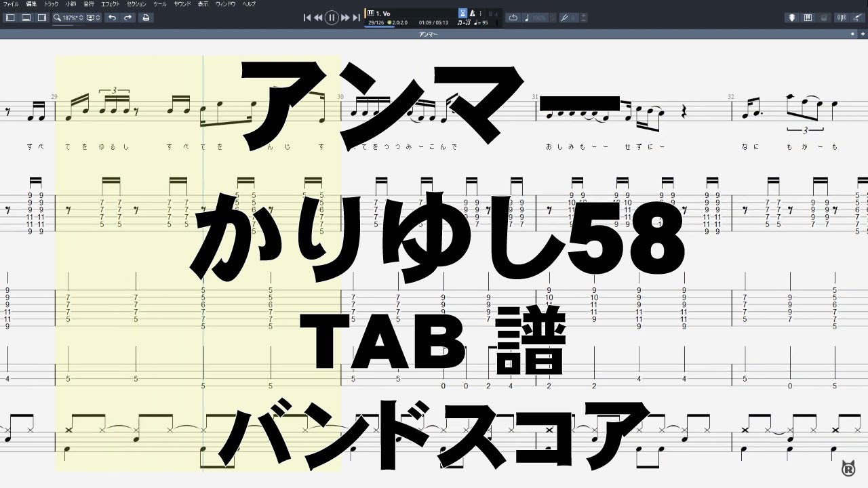Screen dimensions: 868x488
Task: Open the keyboard view piano icon
Action: 808,18
